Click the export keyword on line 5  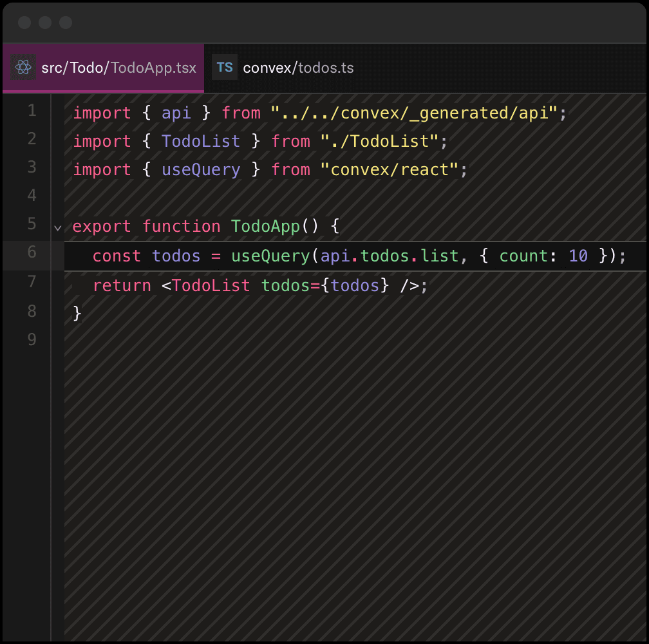pyautogui.click(x=101, y=226)
